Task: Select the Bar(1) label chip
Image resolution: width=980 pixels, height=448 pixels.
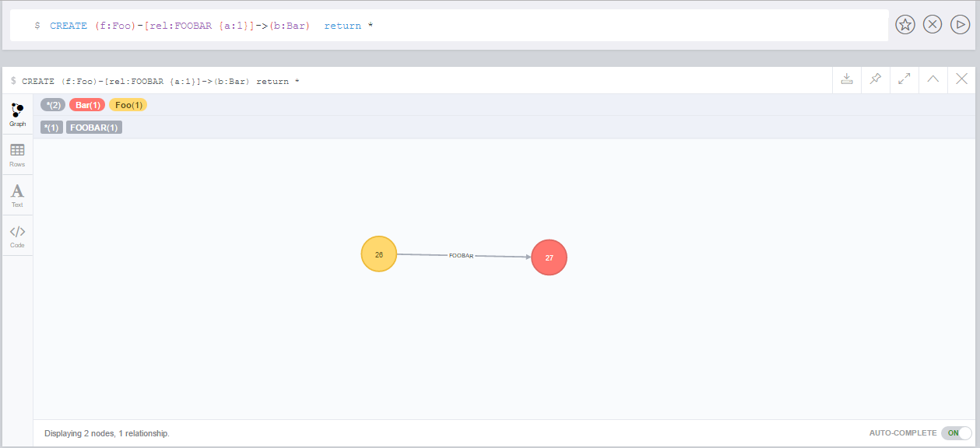Action: [86, 104]
